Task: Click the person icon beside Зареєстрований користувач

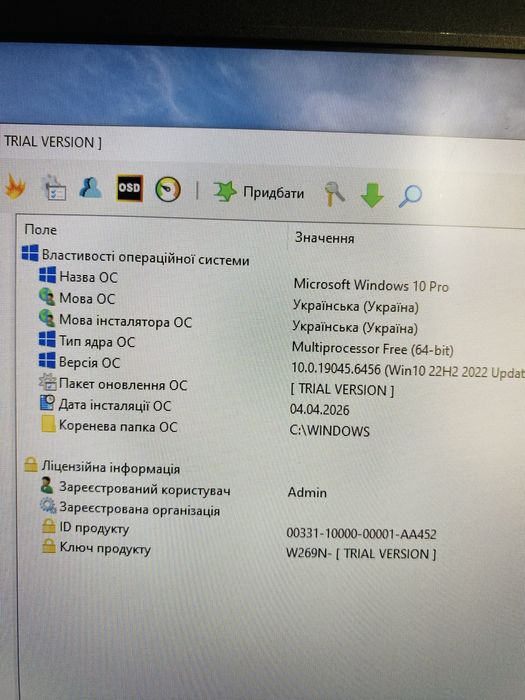Action: [x=47, y=485]
